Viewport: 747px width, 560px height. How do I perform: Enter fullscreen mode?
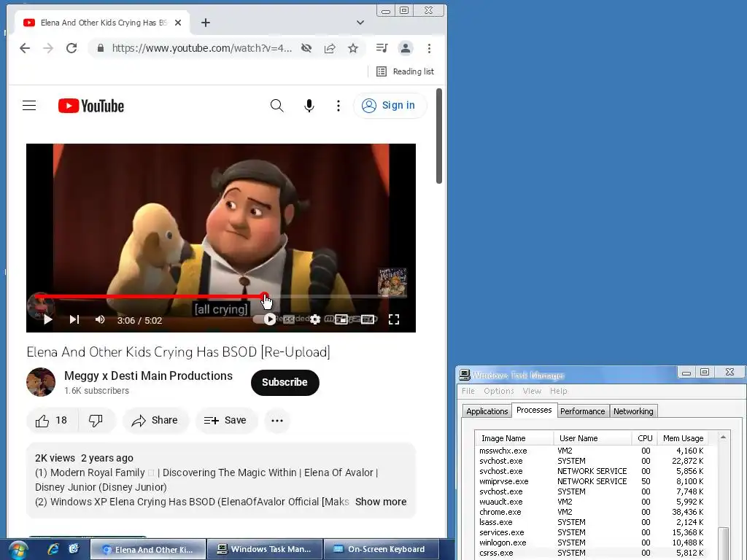393,319
